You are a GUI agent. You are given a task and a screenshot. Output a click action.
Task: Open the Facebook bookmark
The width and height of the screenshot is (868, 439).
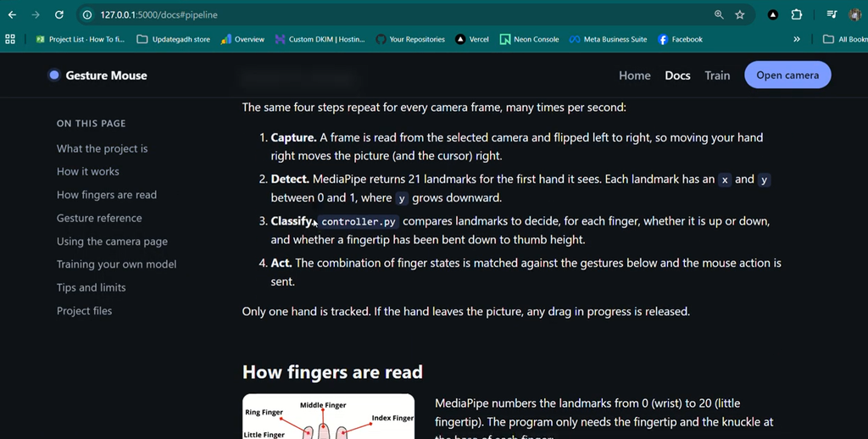pos(680,39)
